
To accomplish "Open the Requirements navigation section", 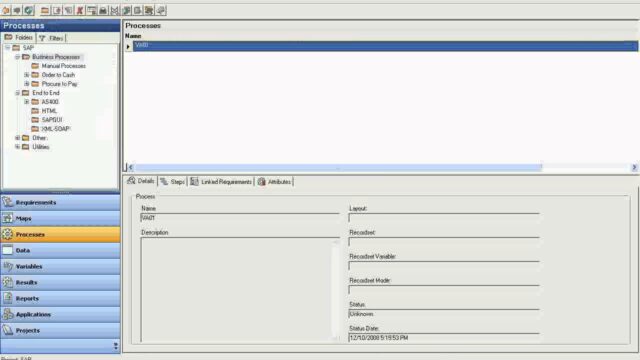I will coord(60,202).
